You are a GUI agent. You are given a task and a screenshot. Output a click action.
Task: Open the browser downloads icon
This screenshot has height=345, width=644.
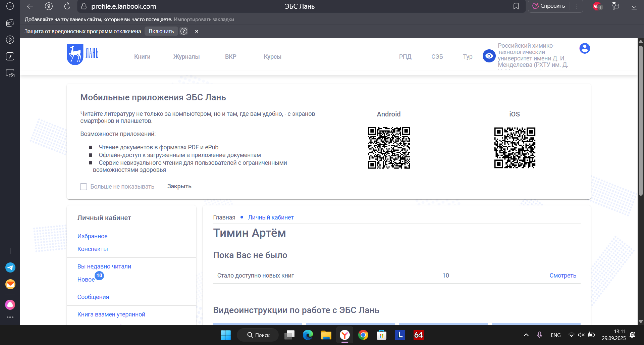tap(634, 6)
